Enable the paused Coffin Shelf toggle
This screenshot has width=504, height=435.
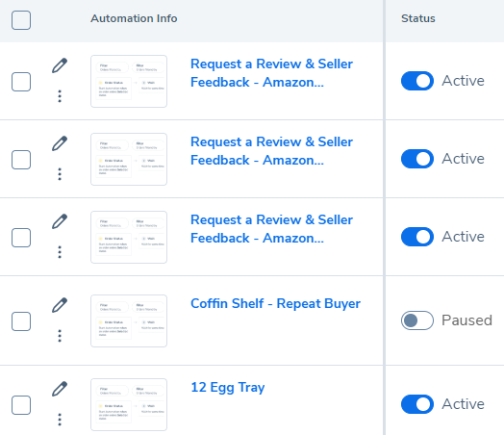click(417, 320)
